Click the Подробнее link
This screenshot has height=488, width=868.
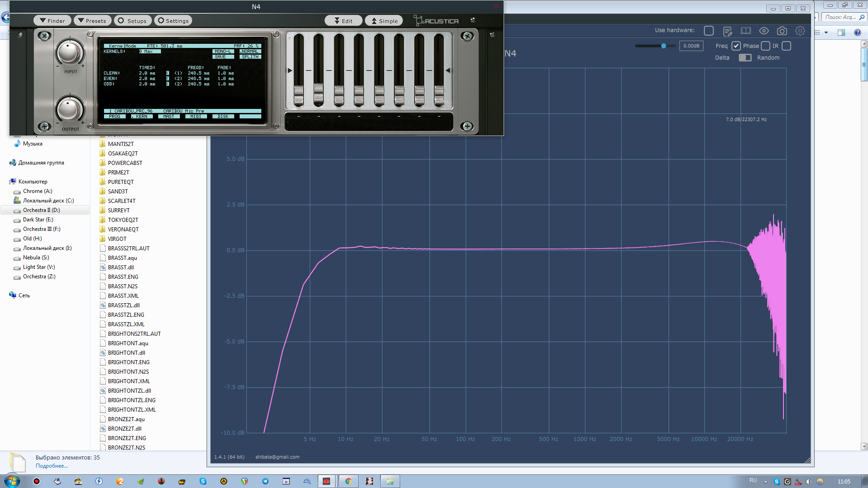52,466
